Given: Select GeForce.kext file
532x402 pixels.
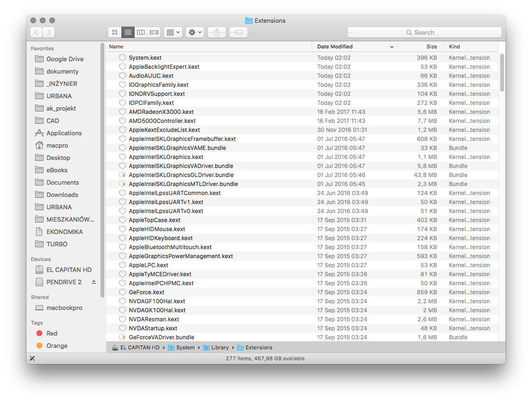Looking at the screenshot, I should click(x=303, y=292).
